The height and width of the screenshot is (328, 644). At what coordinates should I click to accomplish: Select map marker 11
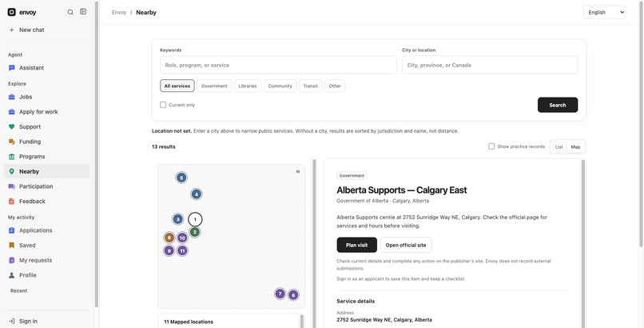[x=182, y=250]
